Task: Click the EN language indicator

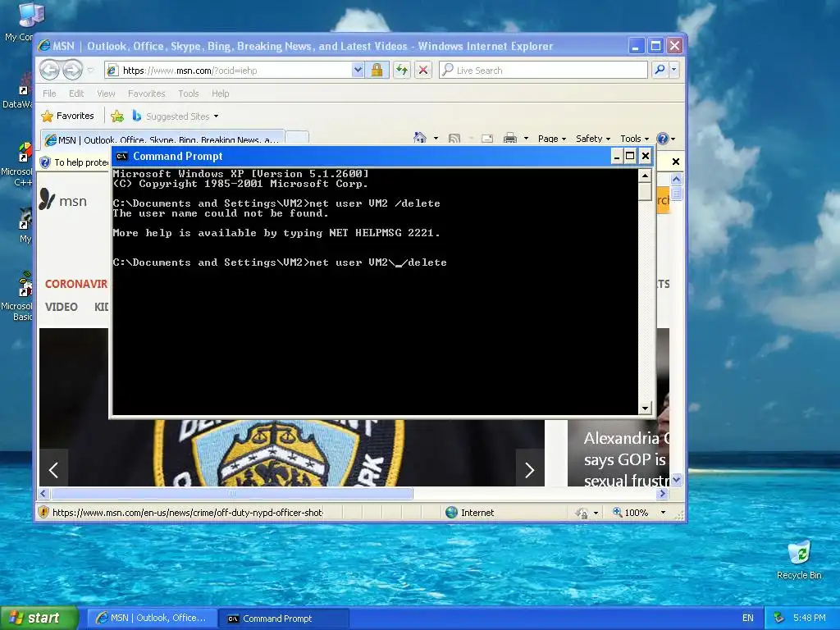Action: (748, 618)
